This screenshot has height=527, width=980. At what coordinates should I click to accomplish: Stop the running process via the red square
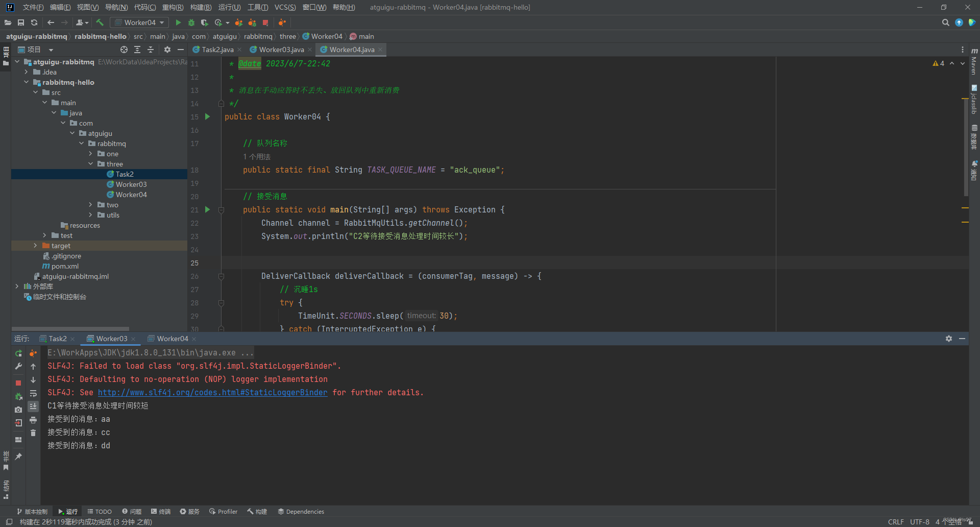click(265, 22)
